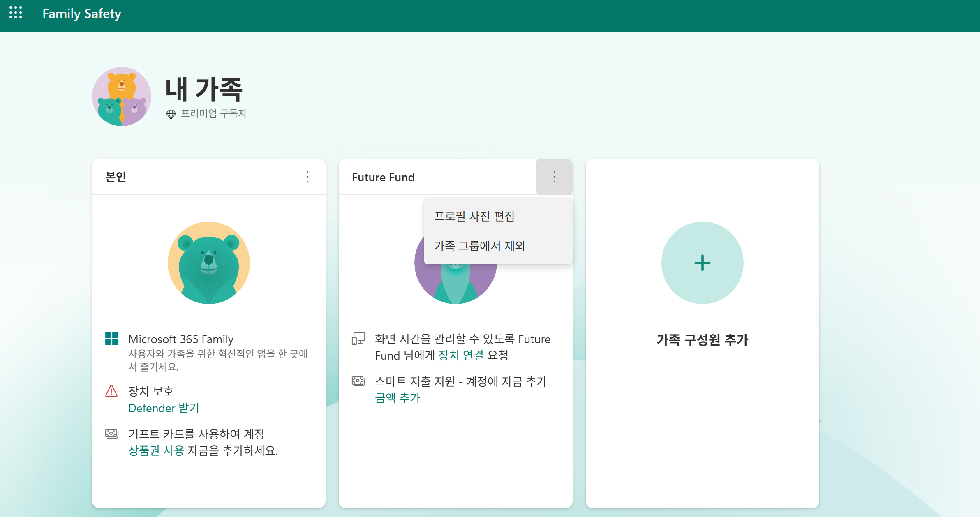Click the plus icon to add member
The width and height of the screenshot is (980, 517).
click(x=703, y=263)
